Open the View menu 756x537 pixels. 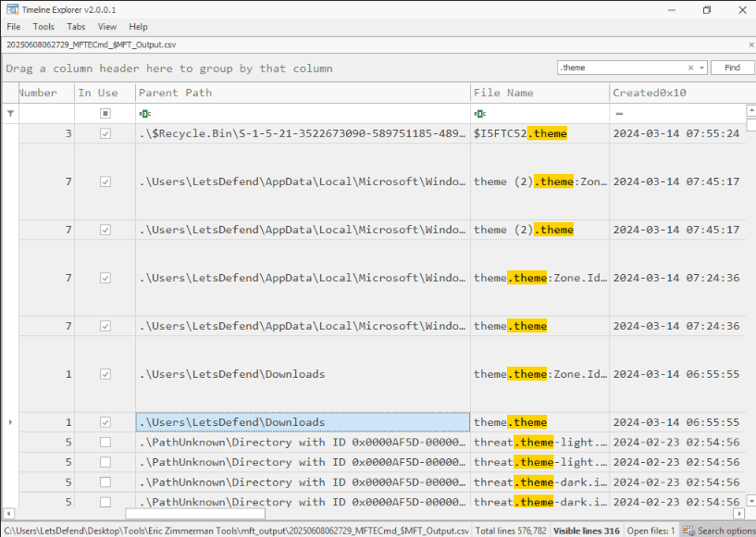[107, 27]
